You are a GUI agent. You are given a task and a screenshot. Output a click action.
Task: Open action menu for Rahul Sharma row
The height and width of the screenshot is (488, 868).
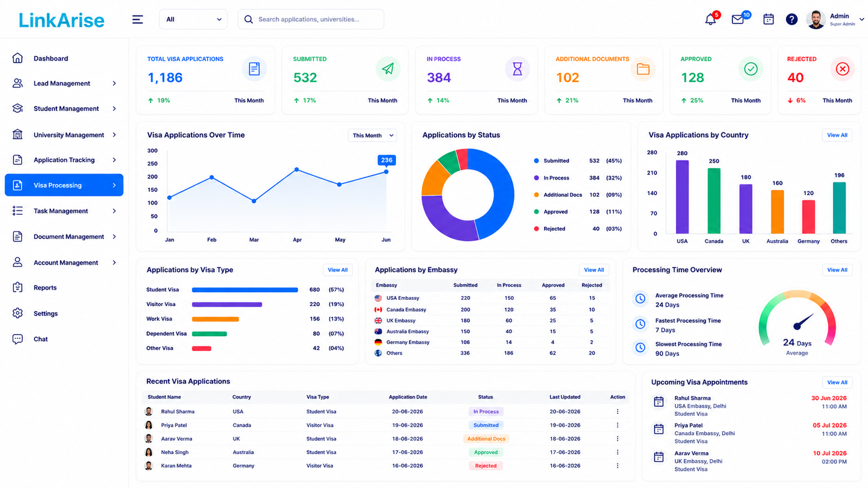click(x=617, y=412)
